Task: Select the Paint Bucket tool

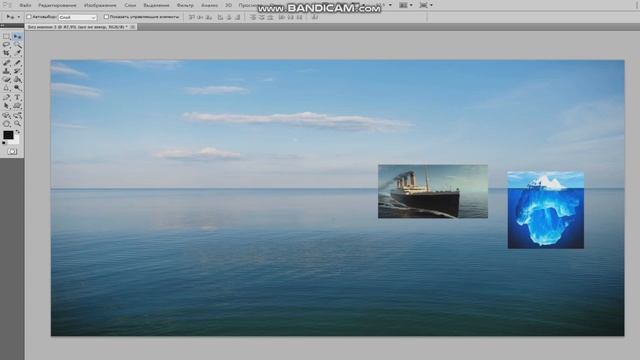Action: (17, 80)
